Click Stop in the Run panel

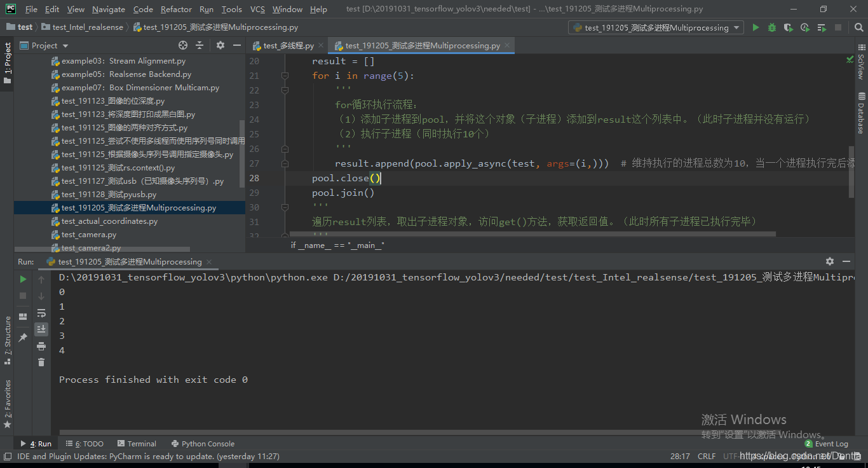pyautogui.click(x=23, y=296)
